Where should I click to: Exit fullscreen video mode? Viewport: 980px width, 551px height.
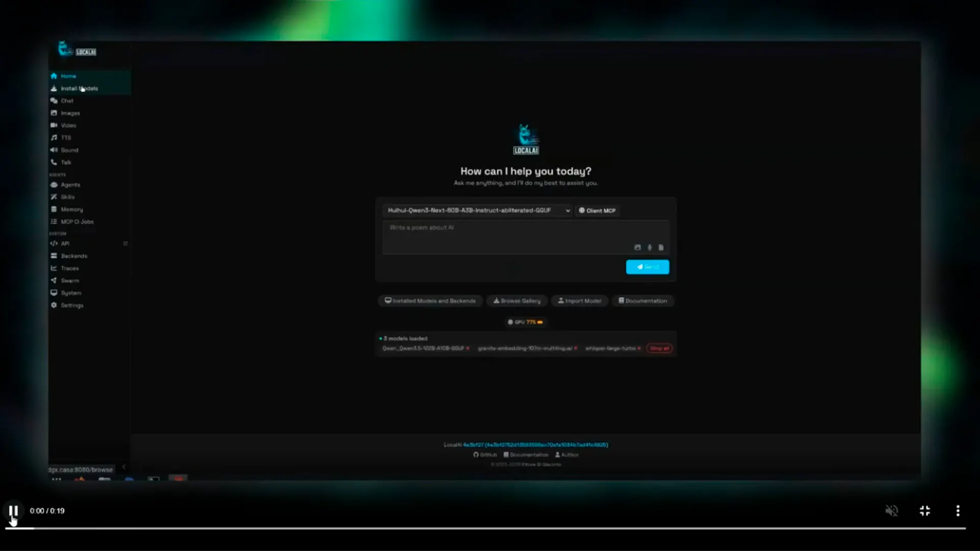click(x=925, y=511)
